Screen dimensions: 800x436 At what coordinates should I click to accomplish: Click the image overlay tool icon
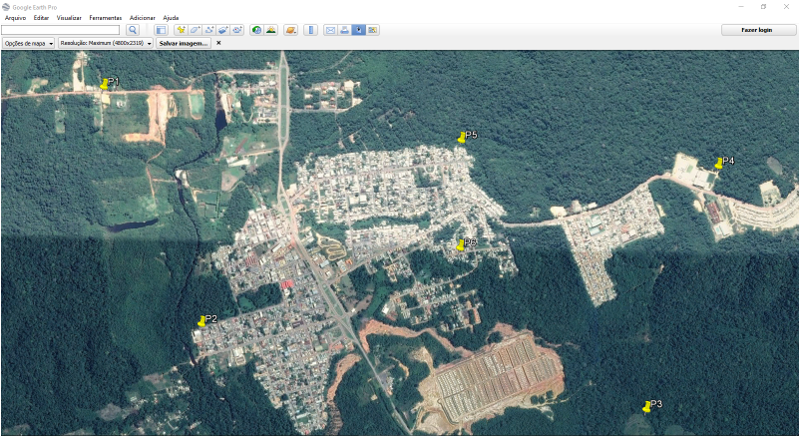click(223, 30)
